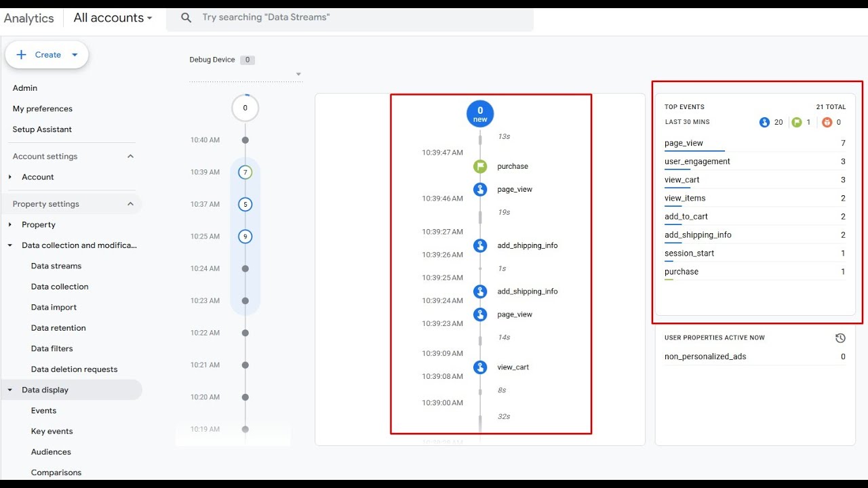Collapse the Data collection and modification group
Viewport: 868px width, 488px height.
pyautogui.click(x=10, y=245)
